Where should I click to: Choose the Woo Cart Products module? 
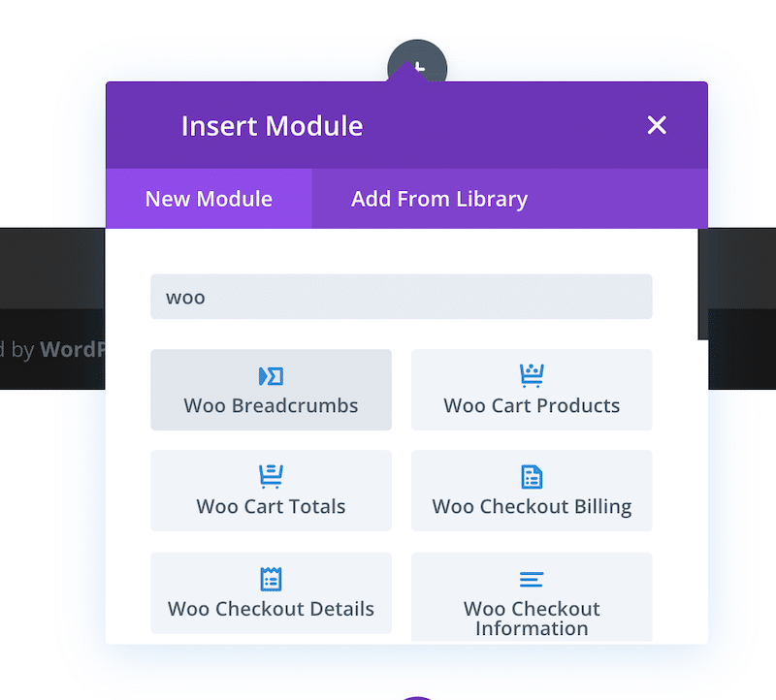pyautogui.click(x=532, y=390)
